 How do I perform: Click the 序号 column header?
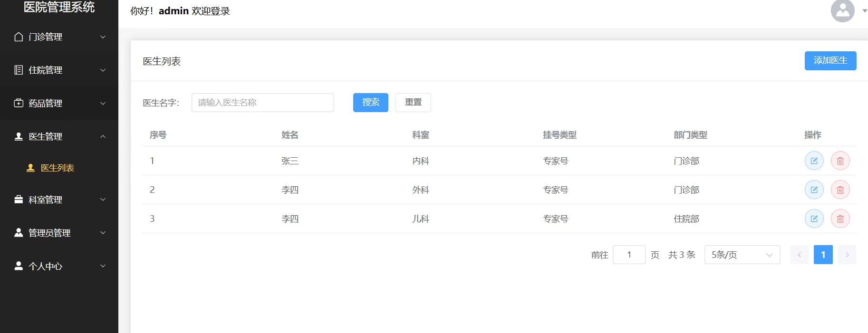point(158,135)
